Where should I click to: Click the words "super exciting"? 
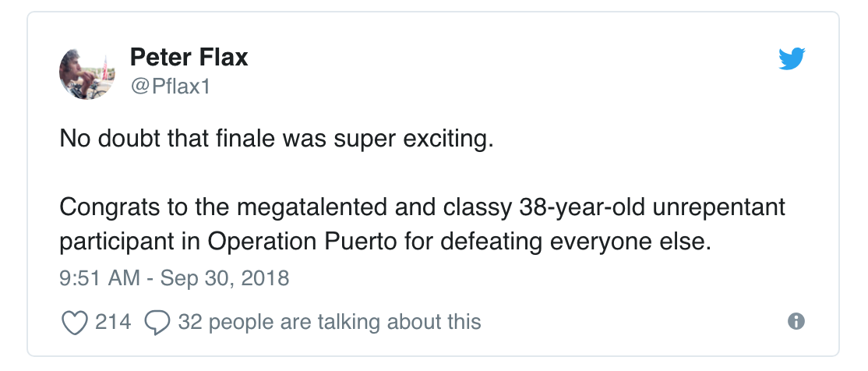(413, 139)
